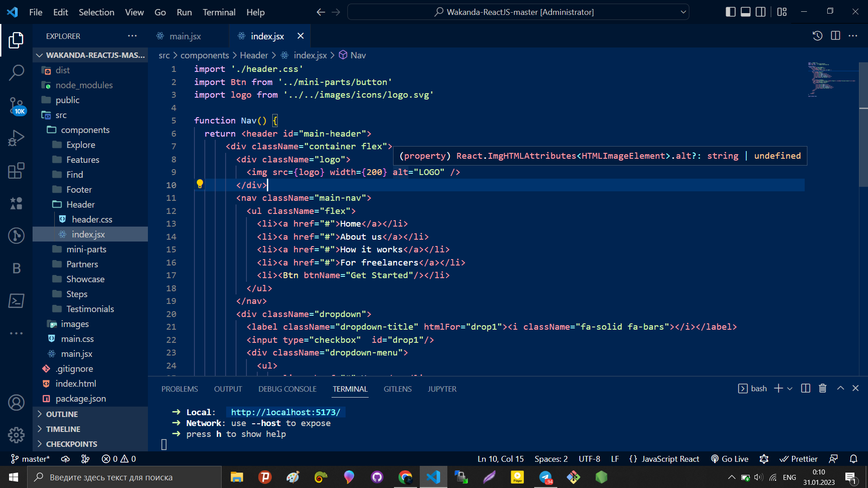Click Header in breadcrumb path
Screen dimensions: 868x488
254,55
